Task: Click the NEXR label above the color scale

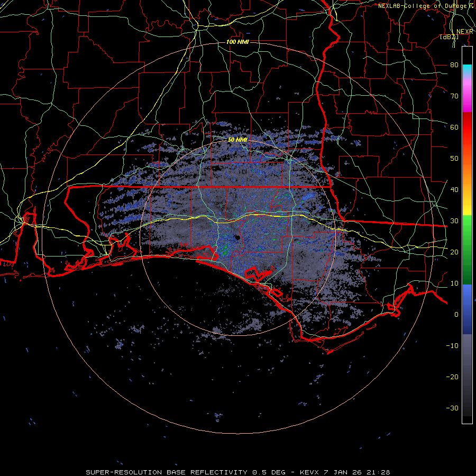Action: (x=464, y=32)
